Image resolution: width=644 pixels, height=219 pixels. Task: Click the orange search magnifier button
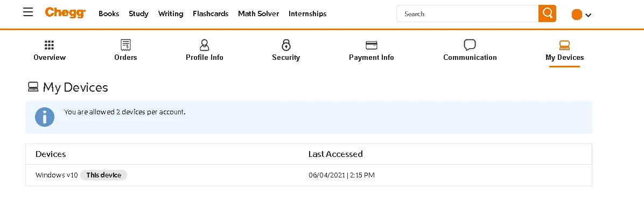(x=547, y=13)
